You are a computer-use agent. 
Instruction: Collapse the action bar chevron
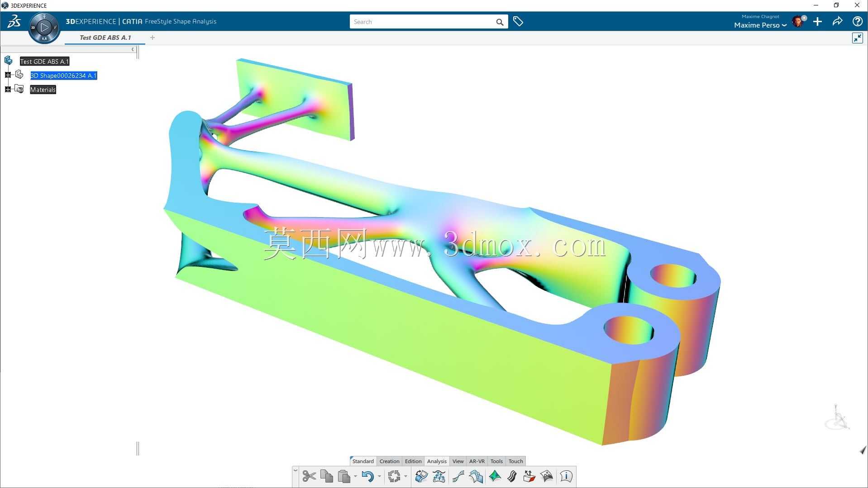click(296, 471)
